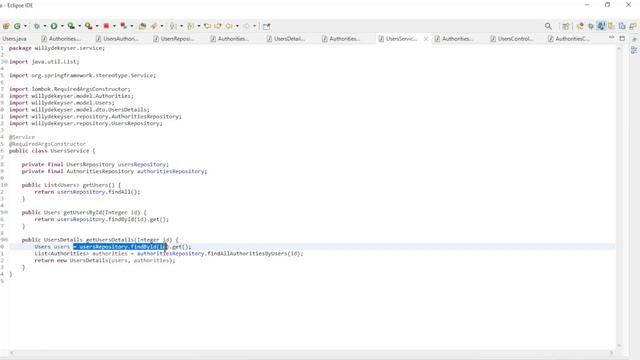Click the horizontal scrollbar's left arrow
Screen dimensions: 640x360
point(11,353)
